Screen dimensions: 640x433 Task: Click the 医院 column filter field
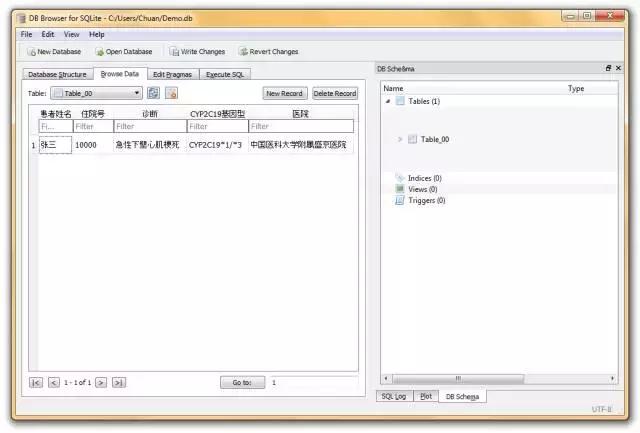301,126
